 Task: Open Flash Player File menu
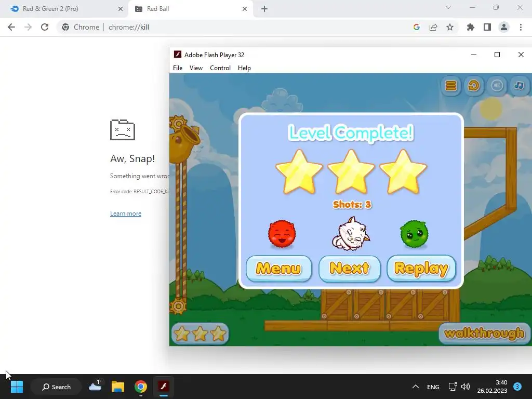pyautogui.click(x=178, y=68)
